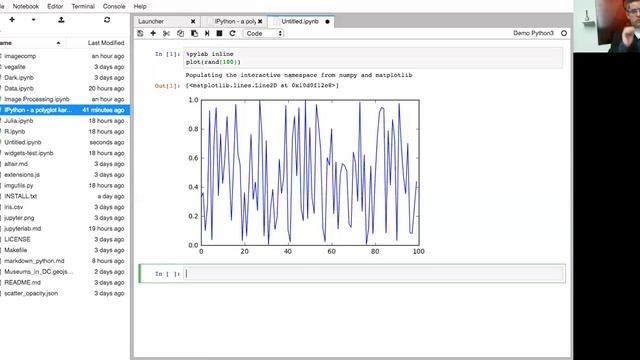Open the Notebook menu
Viewport: 640px width, 360px height.
(x=26, y=7)
